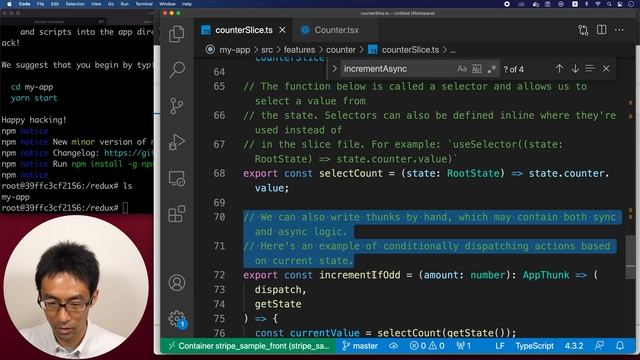Screen dimensions: 640x360
Task: Click incrementIfOdd on line 72
Action: point(360,275)
